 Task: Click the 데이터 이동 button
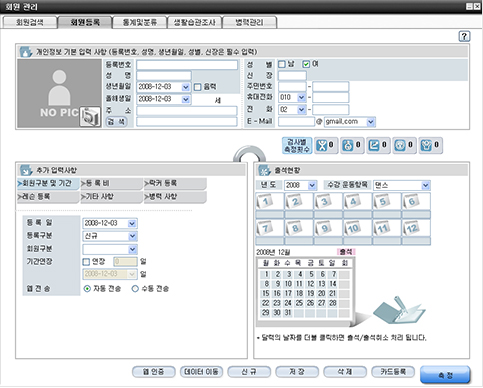pos(202,372)
